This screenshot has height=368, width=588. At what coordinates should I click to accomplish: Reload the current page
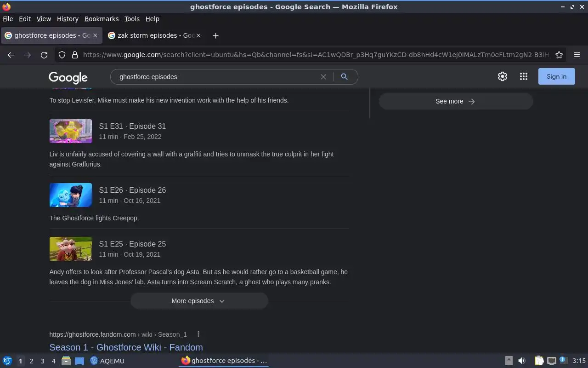pos(44,55)
